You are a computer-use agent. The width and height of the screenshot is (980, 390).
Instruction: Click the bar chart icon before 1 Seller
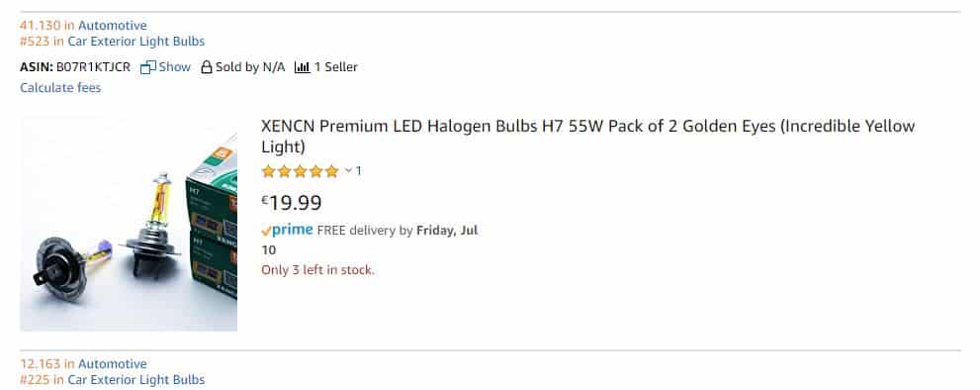click(x=302, y=67)
